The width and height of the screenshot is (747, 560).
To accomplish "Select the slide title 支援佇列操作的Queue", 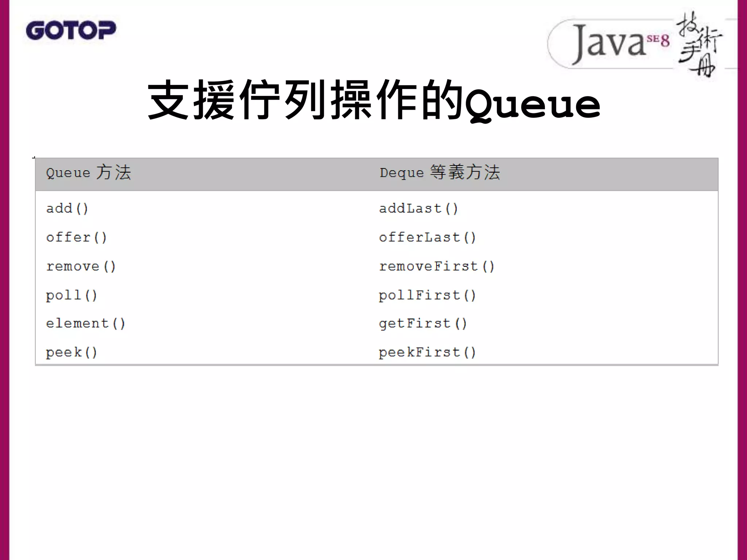I will [x=373, y=100].
